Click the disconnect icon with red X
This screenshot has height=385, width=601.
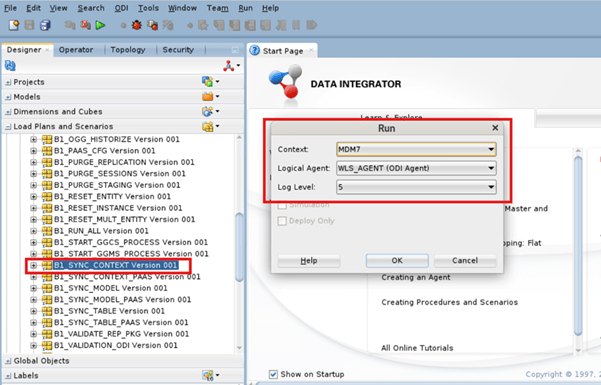[x=85, y=25]
